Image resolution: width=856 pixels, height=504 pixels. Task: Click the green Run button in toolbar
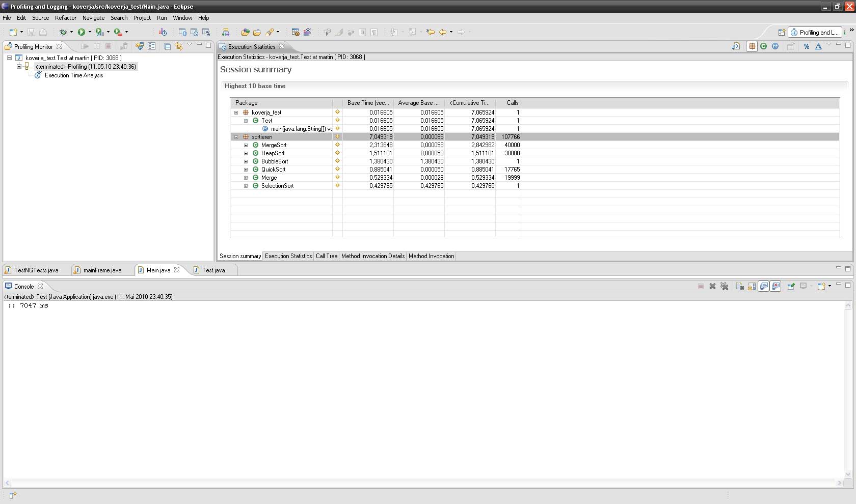tap(81, 32)
